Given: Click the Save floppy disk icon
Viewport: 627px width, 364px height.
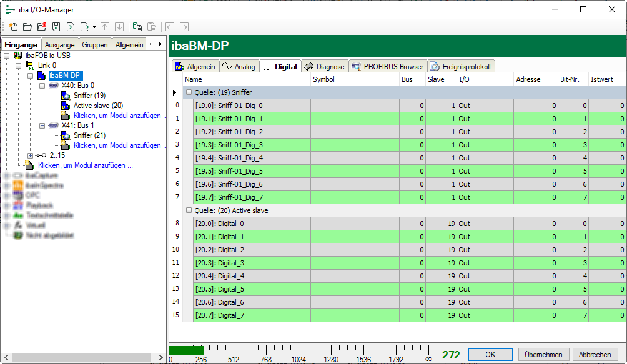Looking at the screenshot, I should tap(56, 27).
